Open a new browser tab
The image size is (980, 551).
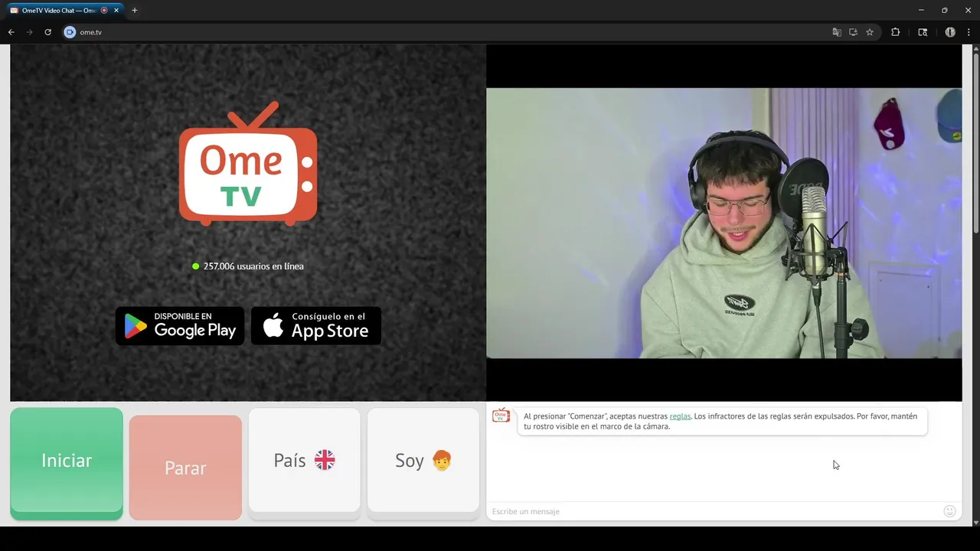pos(135,11)
